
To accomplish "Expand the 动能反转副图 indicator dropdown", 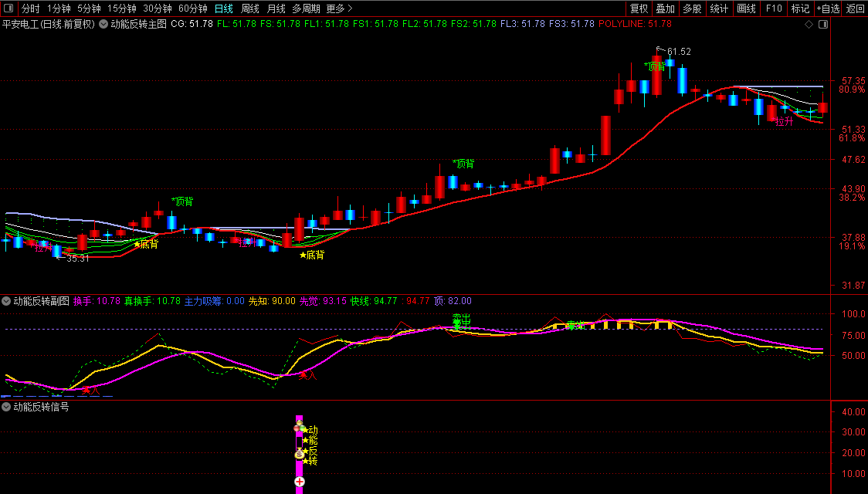I will coord(6,302).
